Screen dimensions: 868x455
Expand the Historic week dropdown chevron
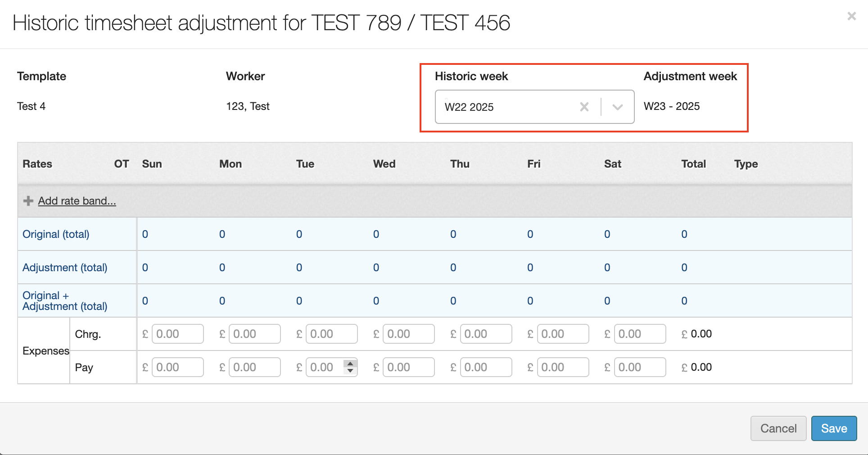617,107
